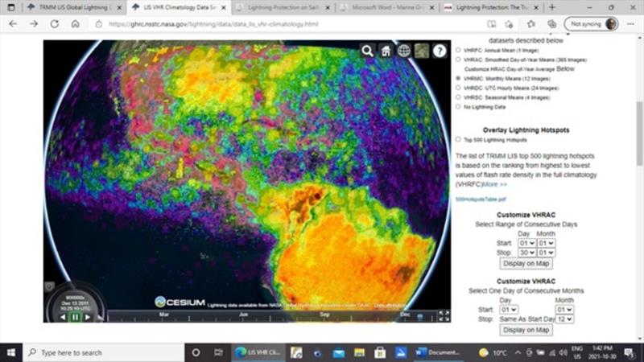Select VHRMC Monthly Means radio button
Viewport: 644px width, 362px height.
pos(458,78)
